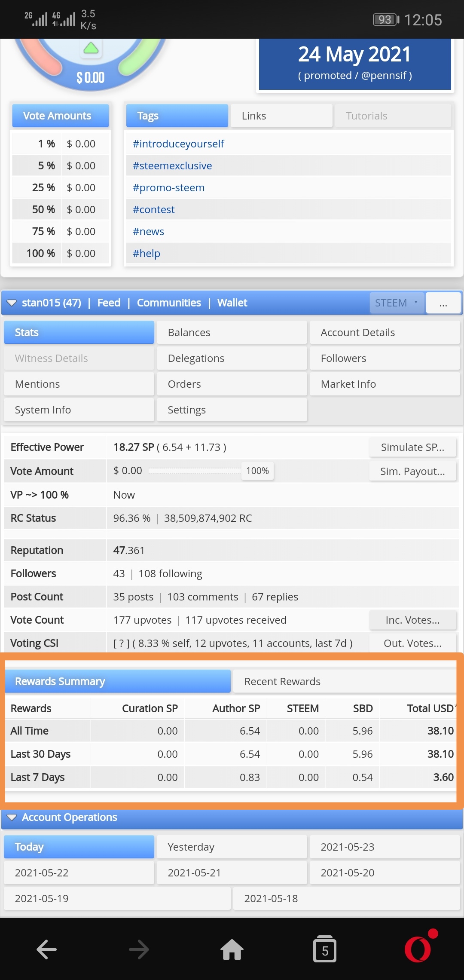Select the Today operations tab
The image size is (464, 980).
coord(79,847)
